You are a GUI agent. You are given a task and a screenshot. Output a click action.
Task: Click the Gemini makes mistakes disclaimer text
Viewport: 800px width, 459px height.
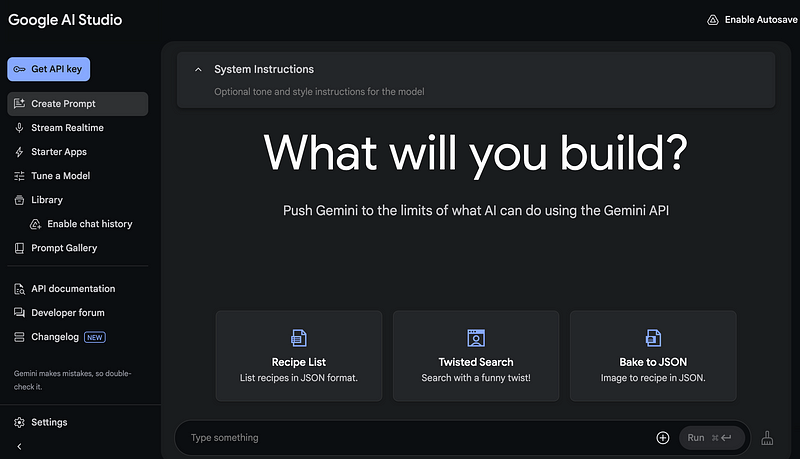pyautogui.click(x=72, y=380)
